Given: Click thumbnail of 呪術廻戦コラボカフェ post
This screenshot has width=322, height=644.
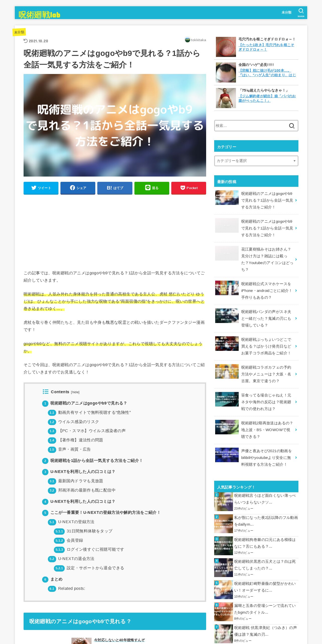Looking at the screenshot, I should [227, 371].
